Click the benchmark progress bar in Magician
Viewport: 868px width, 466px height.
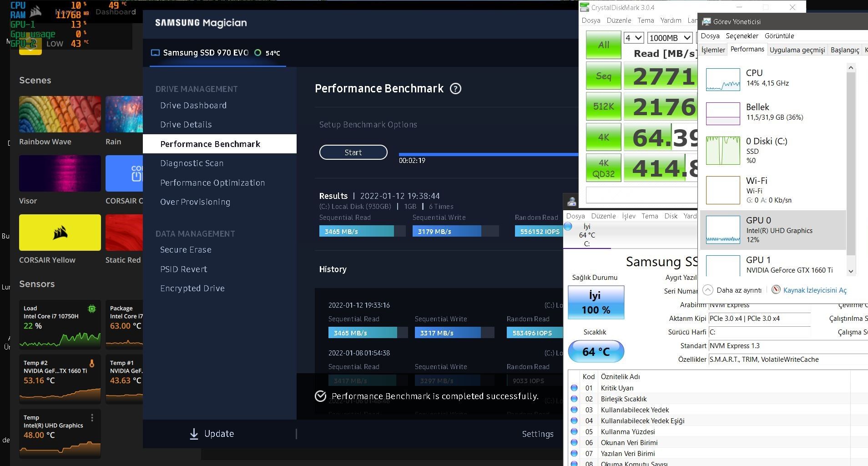click(489, 155)
